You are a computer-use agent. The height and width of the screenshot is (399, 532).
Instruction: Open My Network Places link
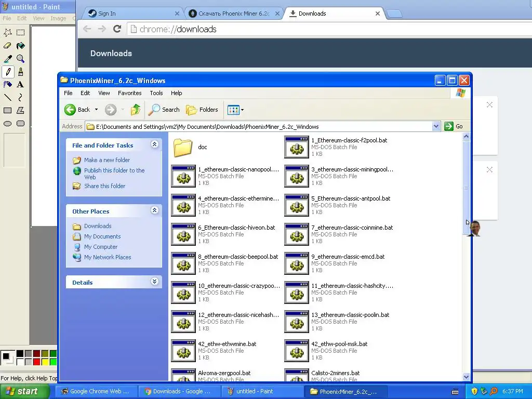click(x=108, y=257)
